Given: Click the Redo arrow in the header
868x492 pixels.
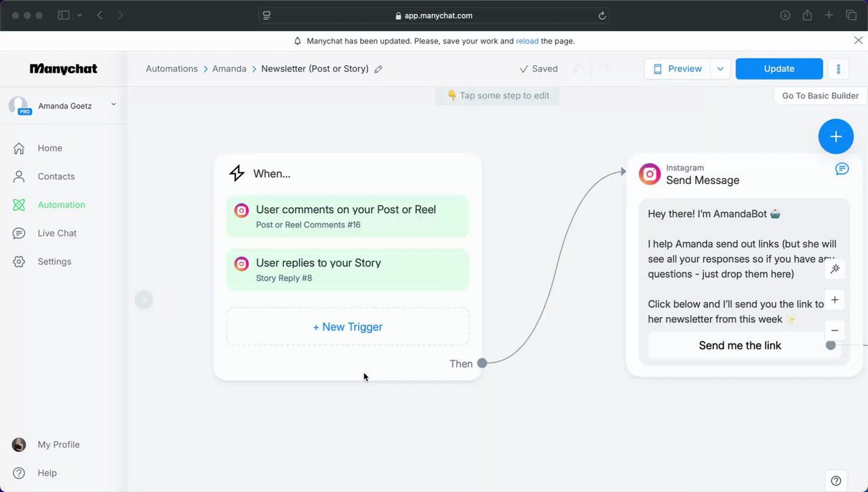Looking at the screenshot, I should pyautogui.click(x=604, y=69).
